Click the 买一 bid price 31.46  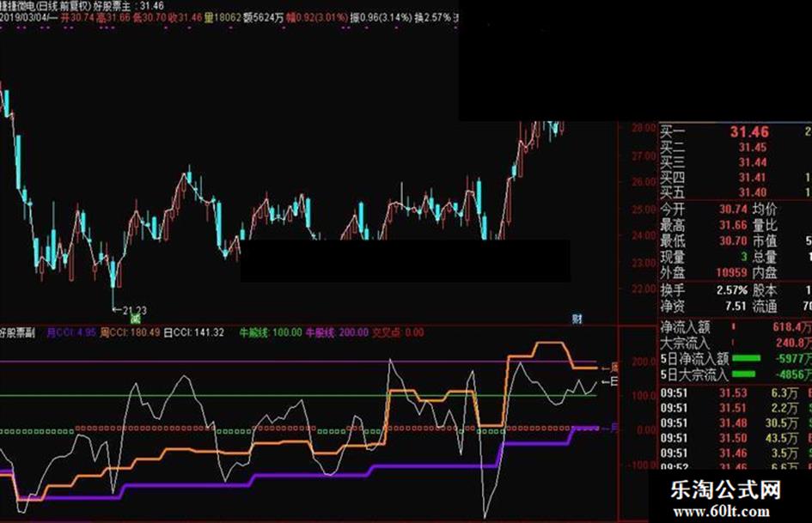click(749, 132)
